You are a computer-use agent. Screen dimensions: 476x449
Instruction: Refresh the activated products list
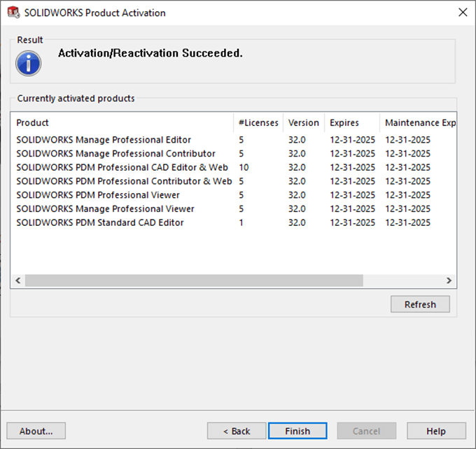pyautogui.click(x=420, y=304)
